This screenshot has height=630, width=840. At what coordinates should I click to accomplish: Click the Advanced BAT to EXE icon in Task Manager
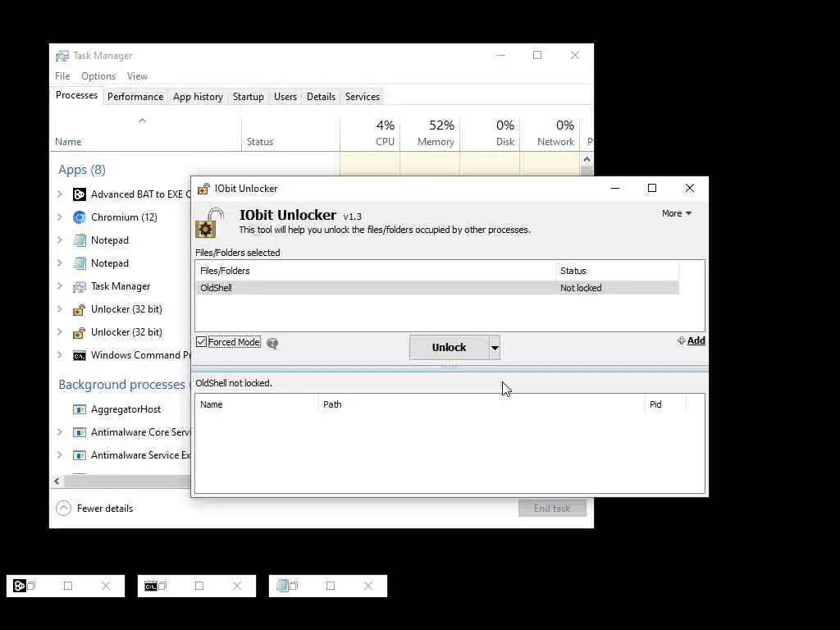pyautogui.click(x=80, y=194)
